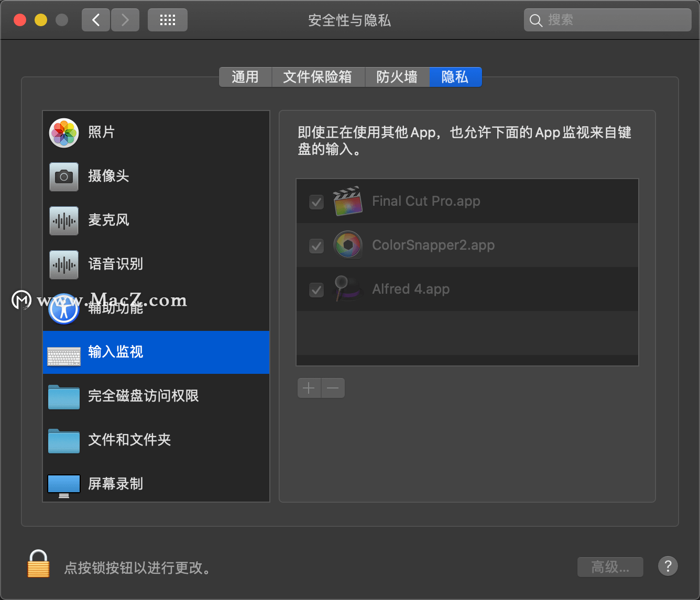Toggle the Final Cut Pro.app checkbox

coord(316,202)
